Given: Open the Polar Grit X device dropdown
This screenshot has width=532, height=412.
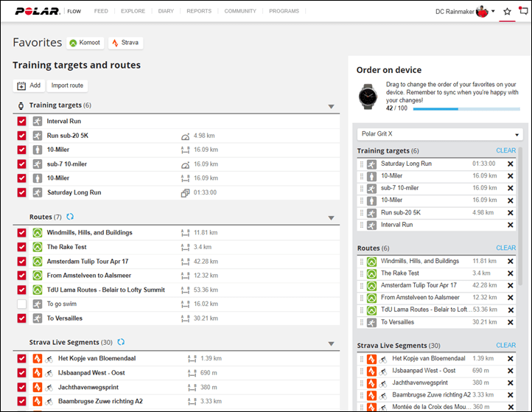Looking at the screenshot, I should click(440, 134).
